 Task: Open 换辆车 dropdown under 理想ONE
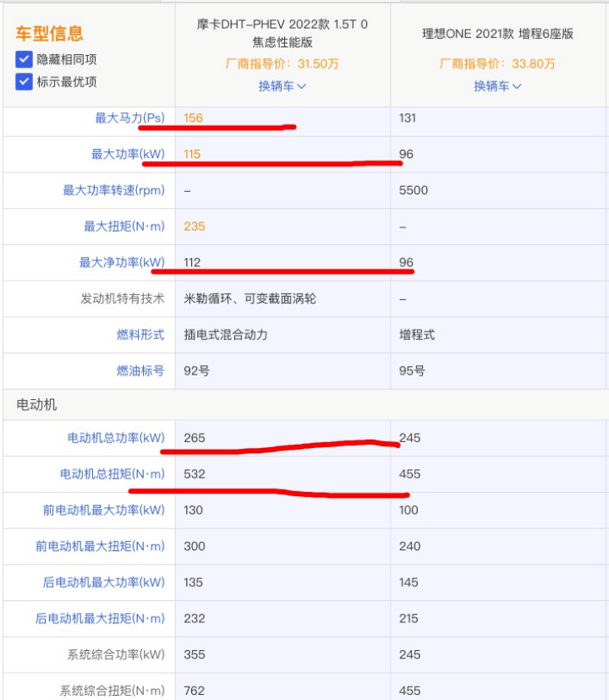tap(497, 86)
